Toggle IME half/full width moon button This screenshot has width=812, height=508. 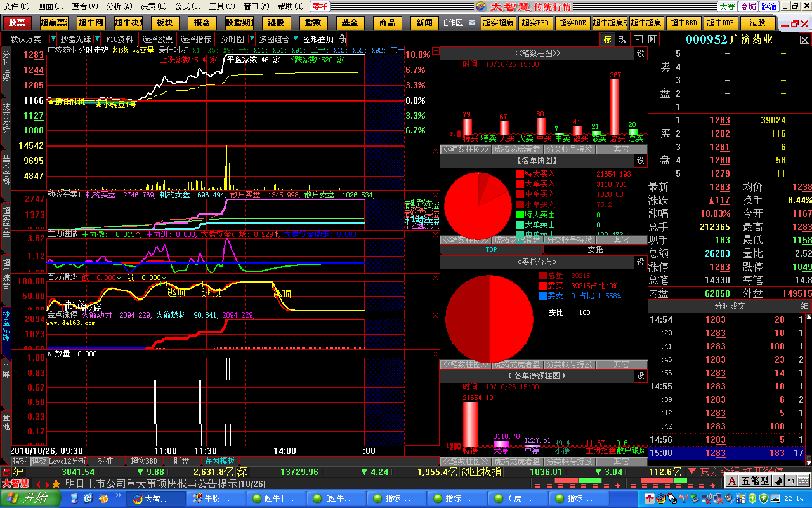(778, 481)
